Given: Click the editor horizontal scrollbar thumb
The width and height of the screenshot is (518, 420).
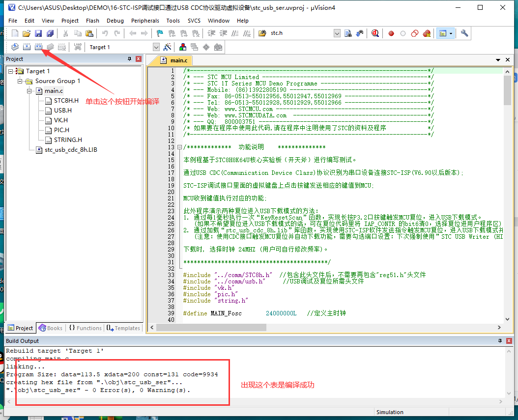Looking at the screenshot, I should [211, 327].
